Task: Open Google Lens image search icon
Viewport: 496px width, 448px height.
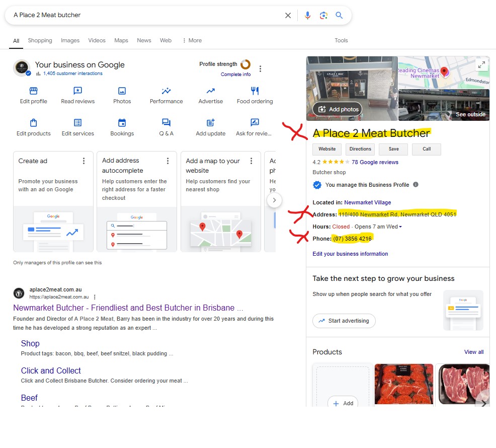Action: (x=323, y=15)
